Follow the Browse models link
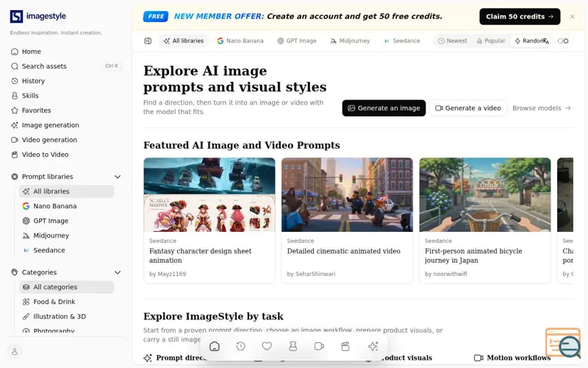Viewport: 588px width, 368px height. (542, 108)
